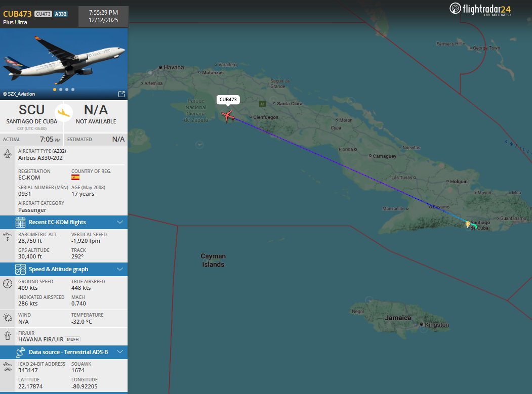The width and height of the screenshot is (532, 394).
Task: Click the Cienfuegos city label on map
Action: (266, 117)
